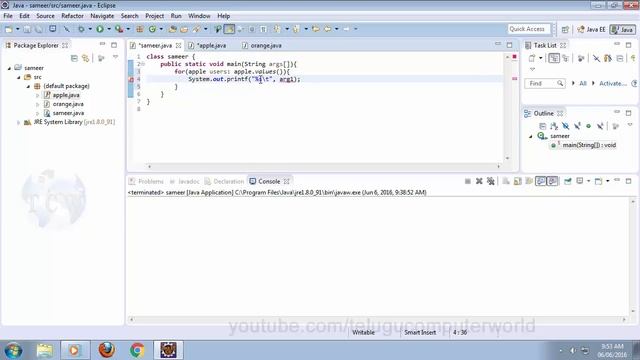
Task: Click the New file toolbar icon
Action: 9,29
